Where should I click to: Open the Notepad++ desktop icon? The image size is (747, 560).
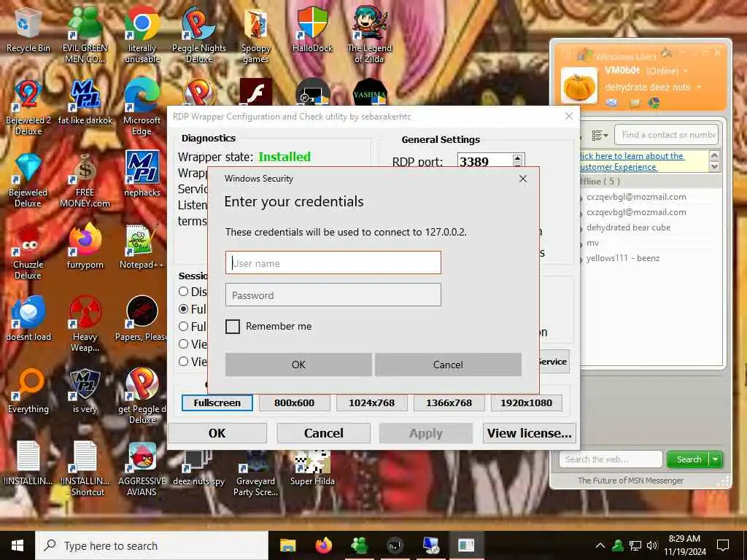pos(142,246)
